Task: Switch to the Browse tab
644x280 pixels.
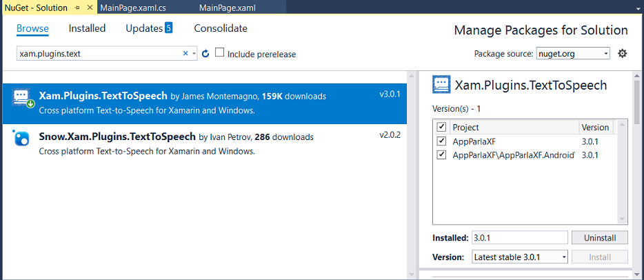Action: tap(32, 28)
